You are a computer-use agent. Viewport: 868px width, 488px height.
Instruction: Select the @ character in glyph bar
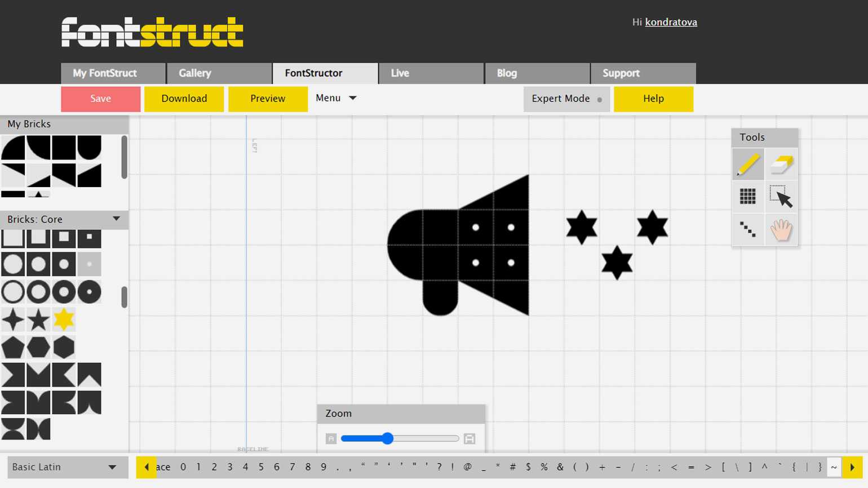coord(467,467)
